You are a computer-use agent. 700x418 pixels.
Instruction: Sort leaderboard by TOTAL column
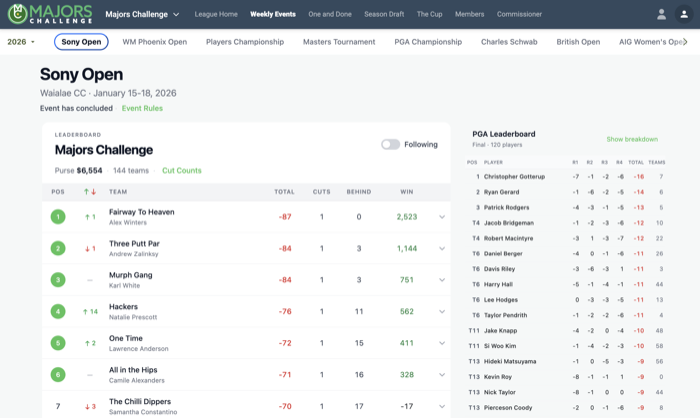point(284,192)
